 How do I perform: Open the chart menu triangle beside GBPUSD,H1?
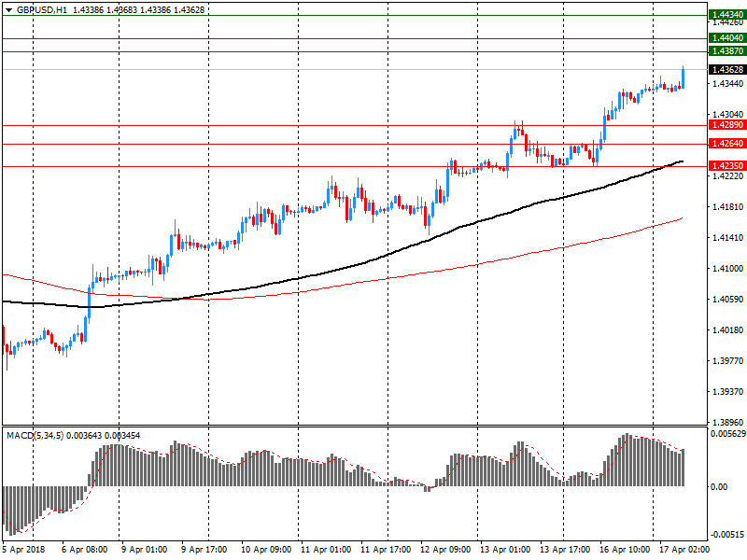pyautogui.click(x=8, y=10)
